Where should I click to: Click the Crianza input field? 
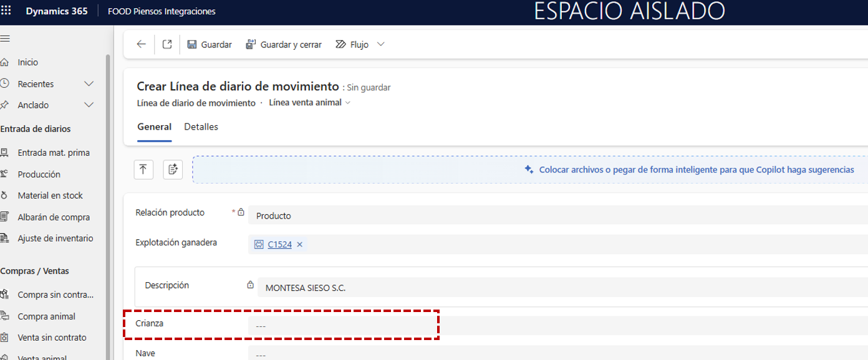pos(343,326)
